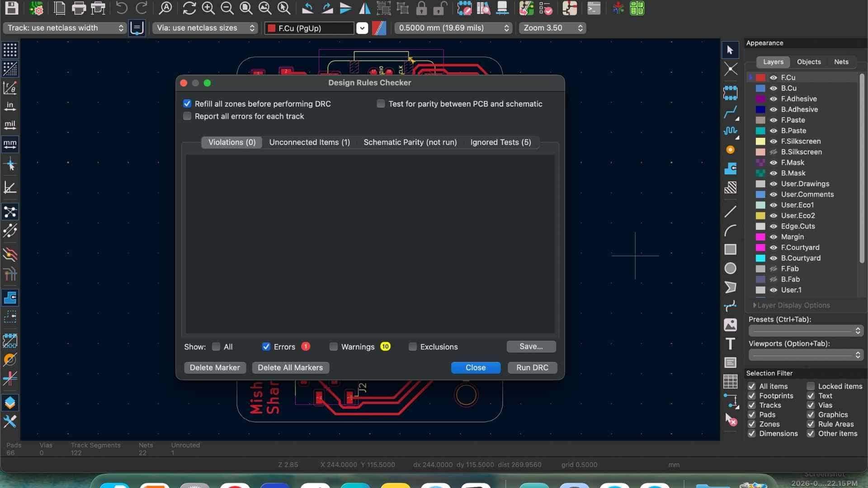Hide the B.Cu layer via eye icon
The width and height of the screenshot is (868, 488).
click(774, 89)
